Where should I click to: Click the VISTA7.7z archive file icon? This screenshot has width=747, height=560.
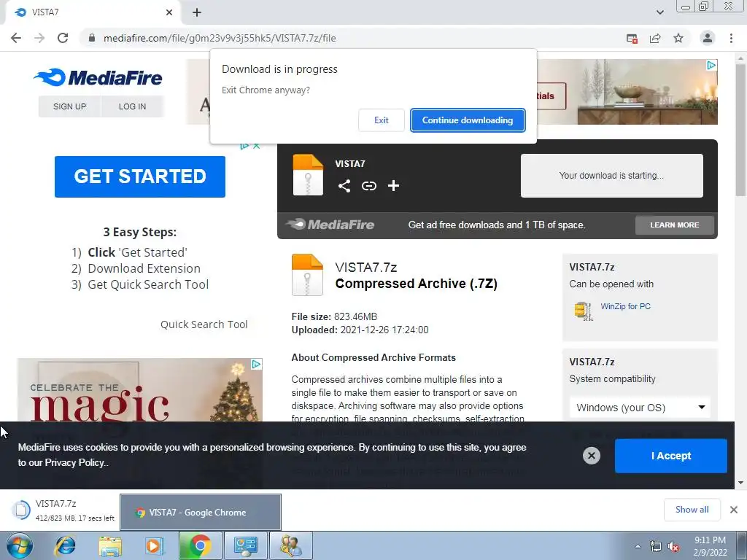point(307,275)
